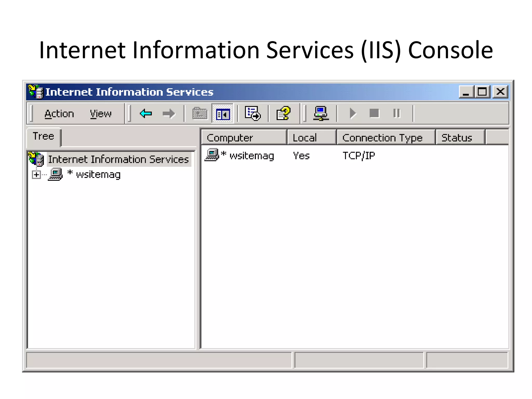Viewport: 532px width, 399px height.
Task: Click the Up one level folder icon
Action: (200, 114)
